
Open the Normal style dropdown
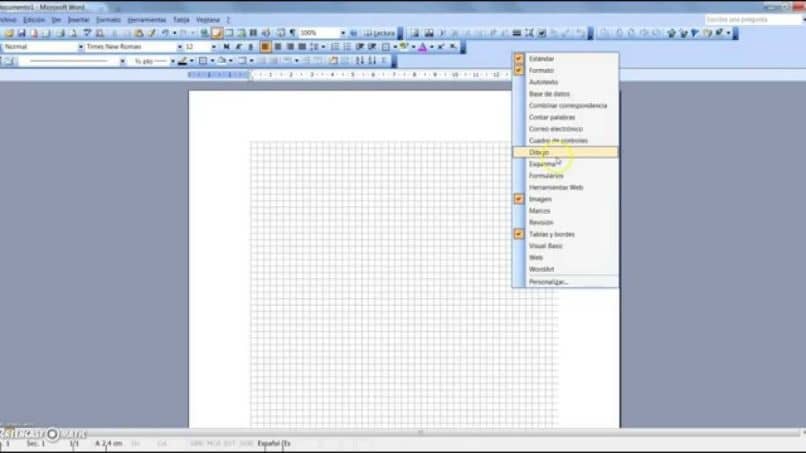(81, 47)
